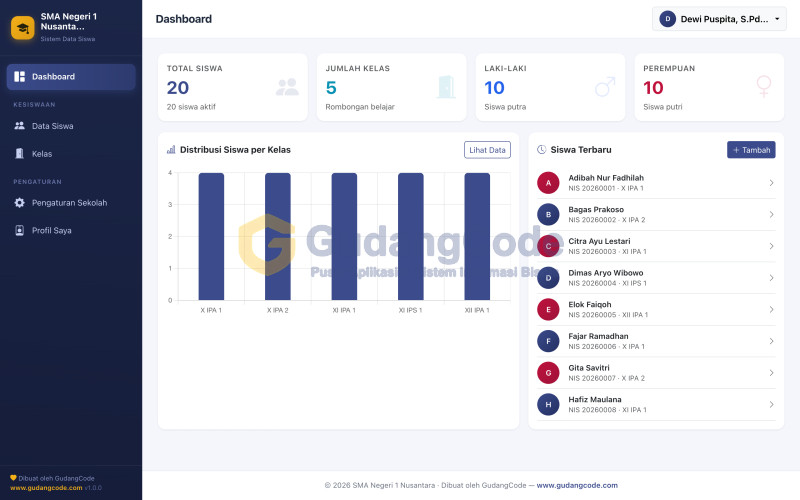Click the 'Rombongan belajar' label
The image size is (800, 500).
(x=360, y=107)
